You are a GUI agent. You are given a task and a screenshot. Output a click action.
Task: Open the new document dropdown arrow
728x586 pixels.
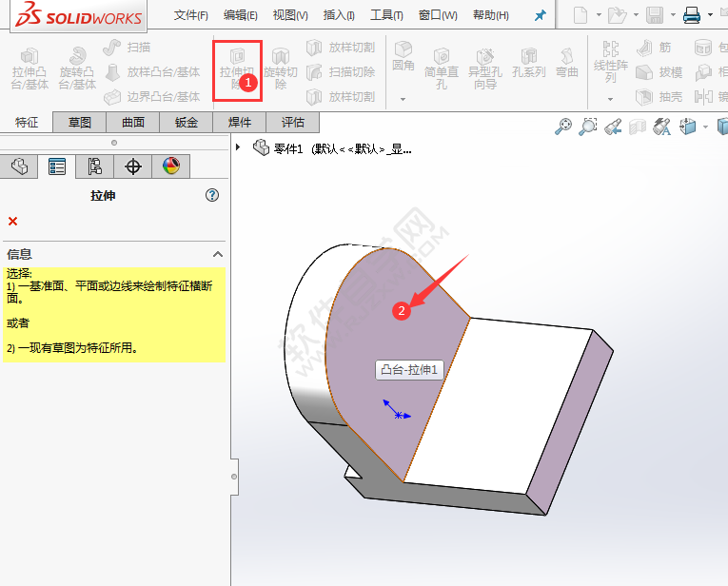click(x=599, y=15)
